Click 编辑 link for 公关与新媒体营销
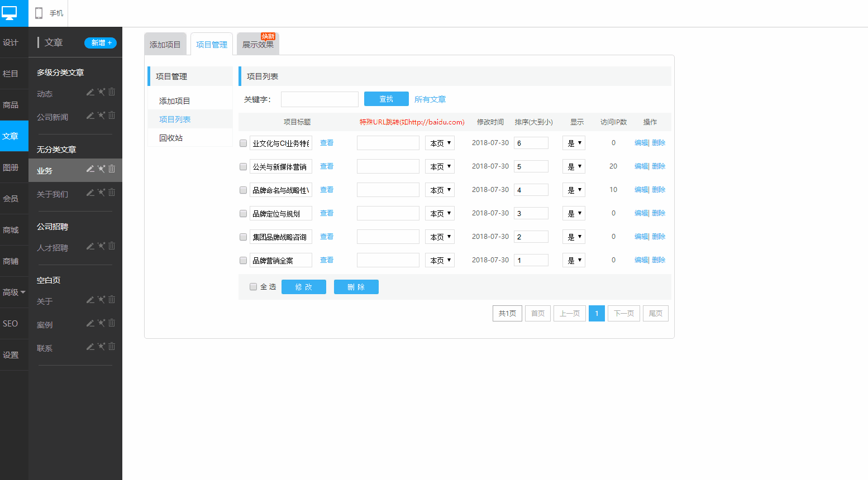The width and height of the screenshot is (868, 480). [641, 166]
